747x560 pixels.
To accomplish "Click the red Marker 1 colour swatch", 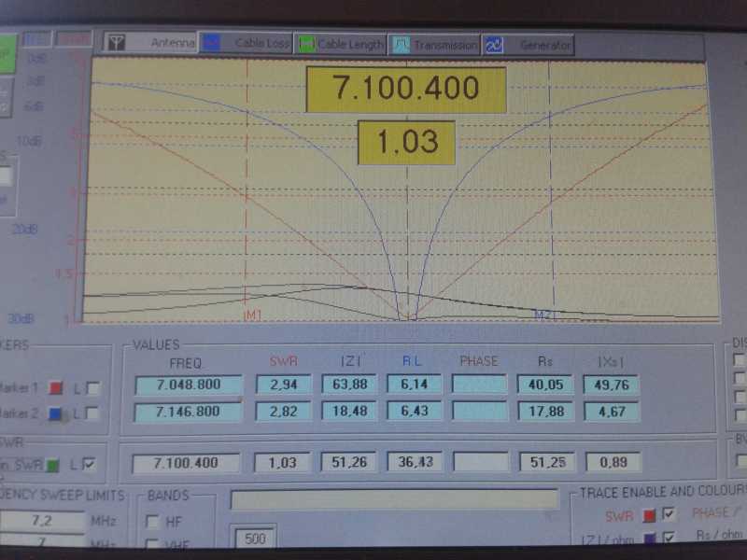I will [54, 387].
